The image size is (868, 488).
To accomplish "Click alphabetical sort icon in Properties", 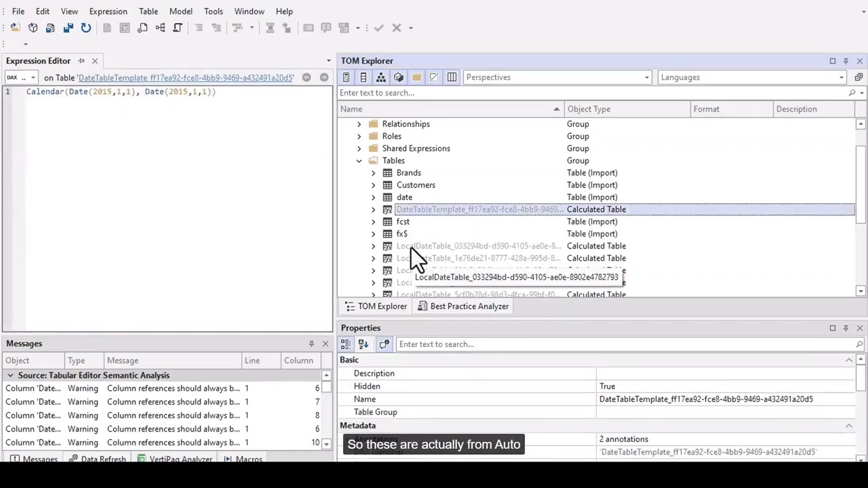I will click(x=363, y=344).
